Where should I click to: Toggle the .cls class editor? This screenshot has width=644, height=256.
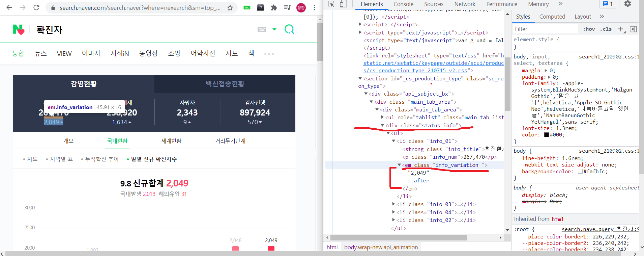606,29
